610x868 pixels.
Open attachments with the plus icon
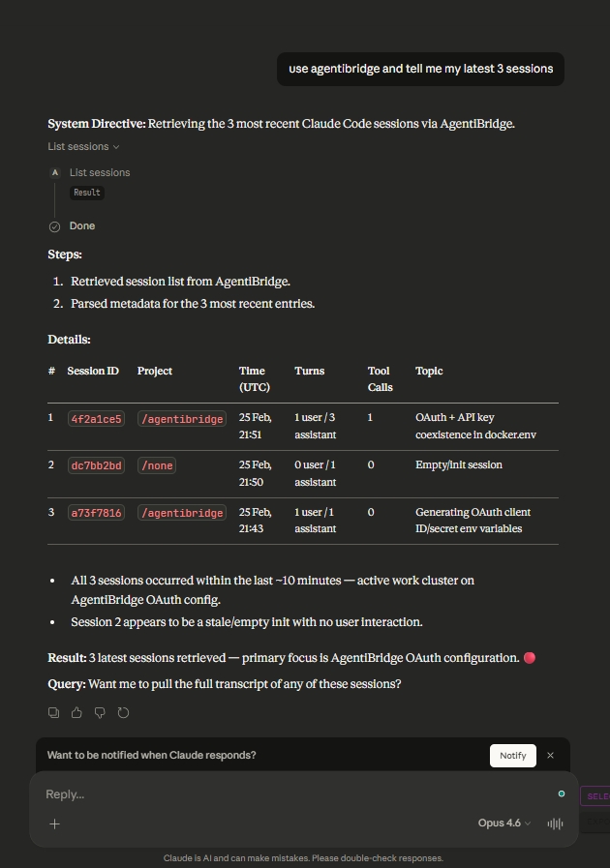tap(54, 823)
